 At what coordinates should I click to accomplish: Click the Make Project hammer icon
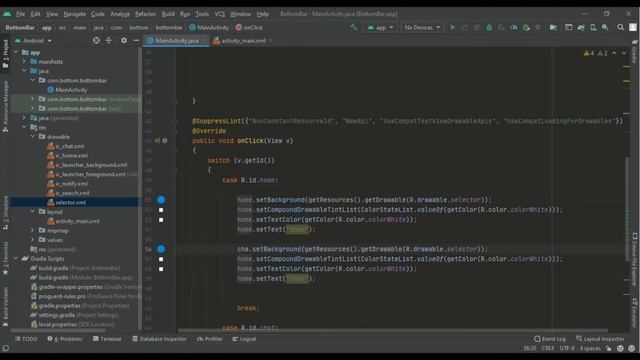(x=353, y=27)
